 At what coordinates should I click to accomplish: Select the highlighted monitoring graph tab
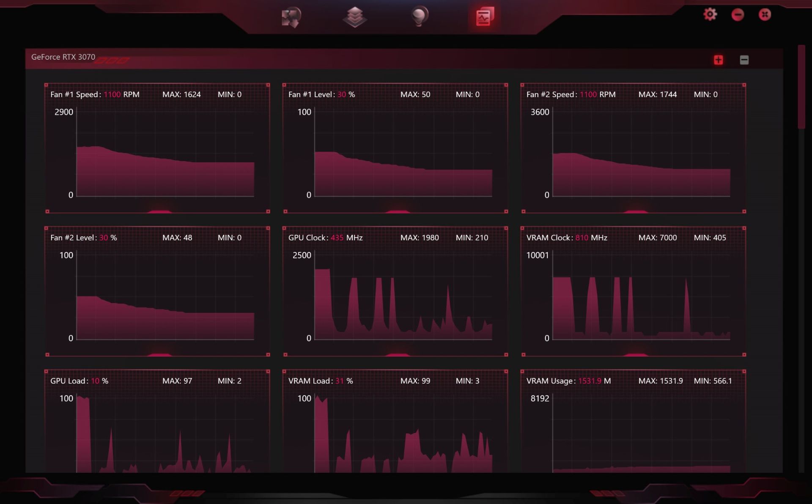pyautogui.click(x=484, y=17)
